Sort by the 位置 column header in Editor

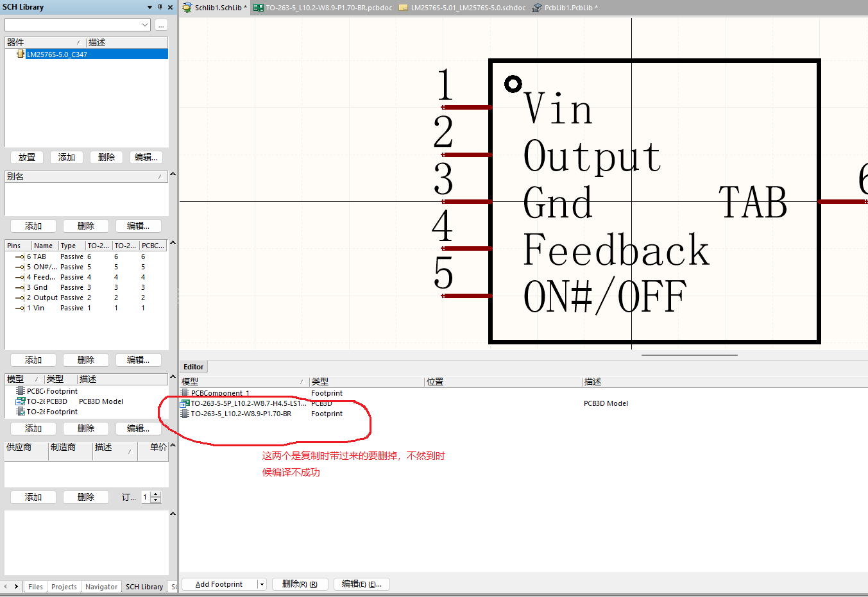click(x=504, y=382)
